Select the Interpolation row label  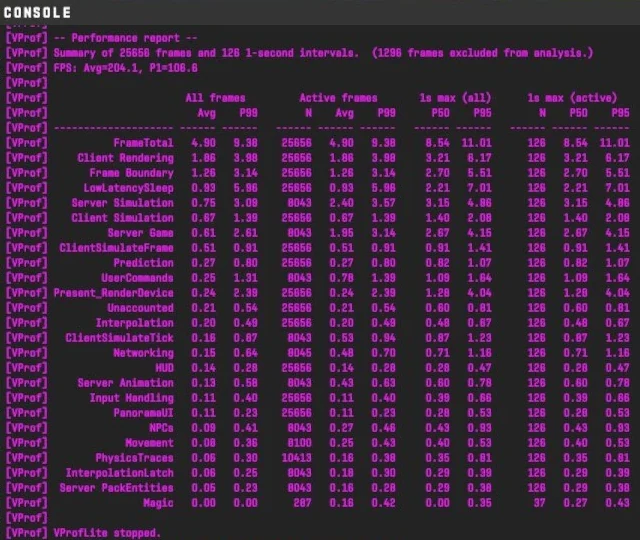[134, 323]
